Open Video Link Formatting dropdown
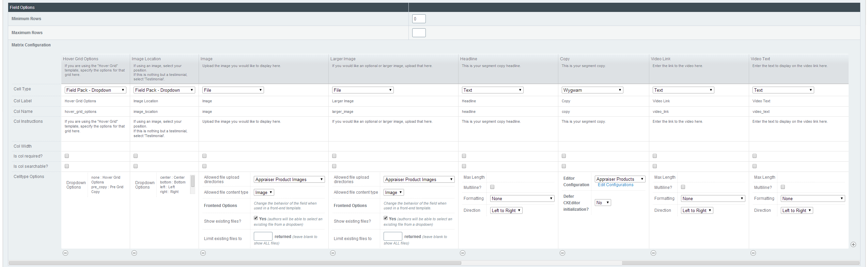This screenshot has width=868, height=267. pos(713,198)
